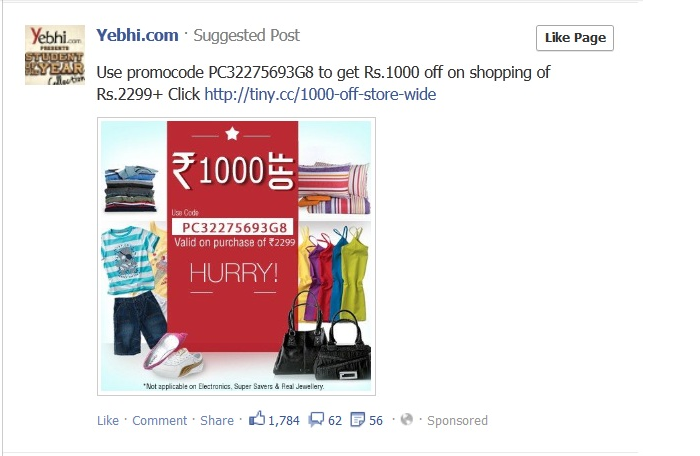Click the 1,784 likes count

tap(283, 420)
